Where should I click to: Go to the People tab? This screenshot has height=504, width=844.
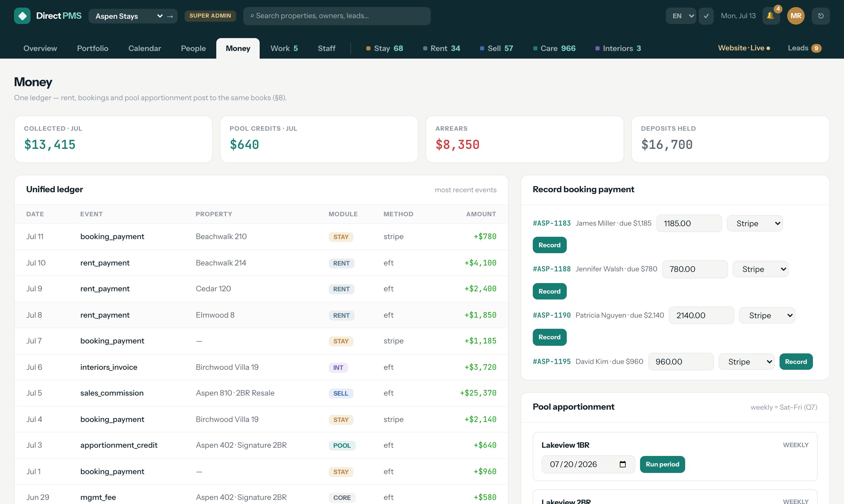[x=193, y=48]
